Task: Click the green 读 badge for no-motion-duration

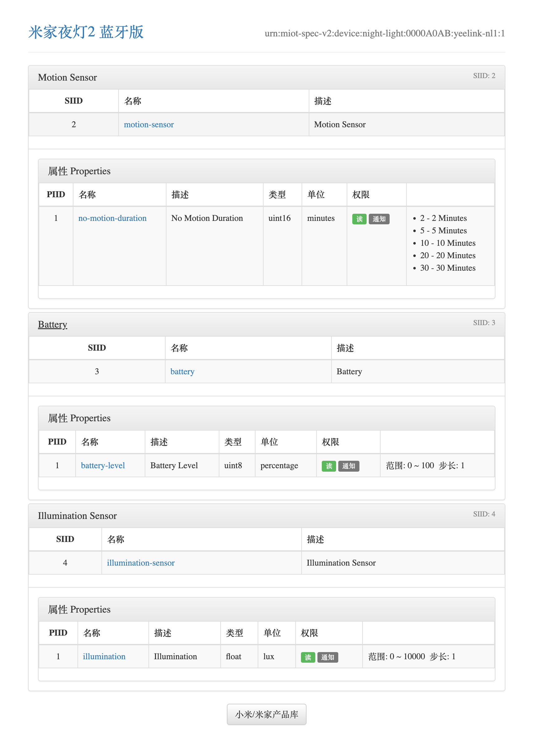Action: 359,219
